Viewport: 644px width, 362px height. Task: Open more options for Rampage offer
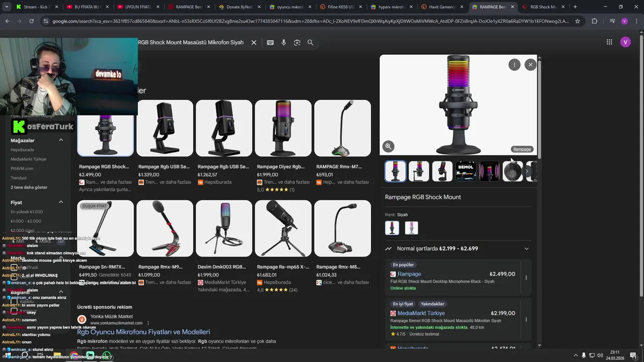[x=526, y=278]
